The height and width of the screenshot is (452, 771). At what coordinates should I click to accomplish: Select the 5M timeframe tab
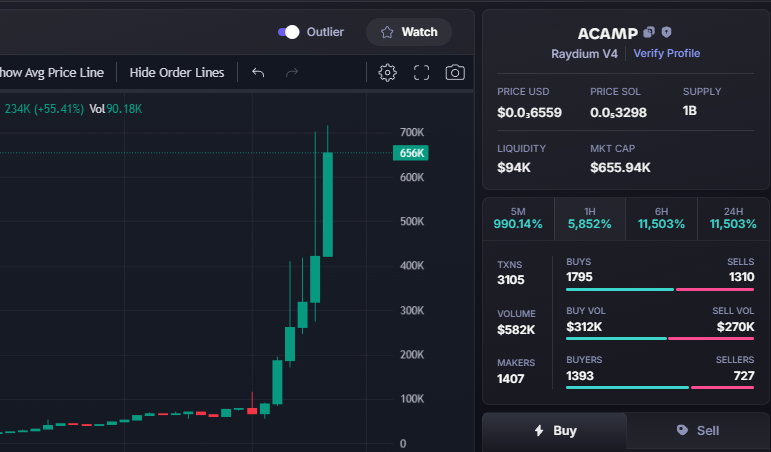[518, 219]
